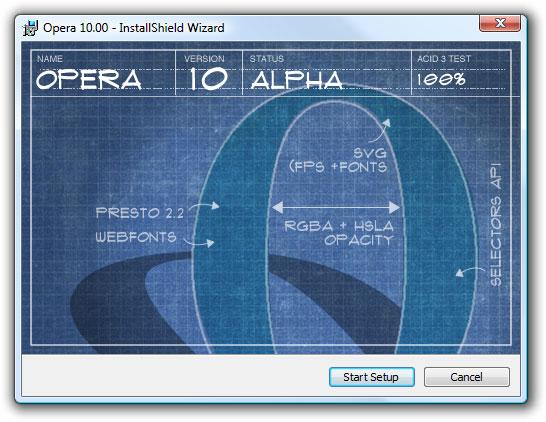Click the '(FPS +FONTS' text

pos(338,167)
